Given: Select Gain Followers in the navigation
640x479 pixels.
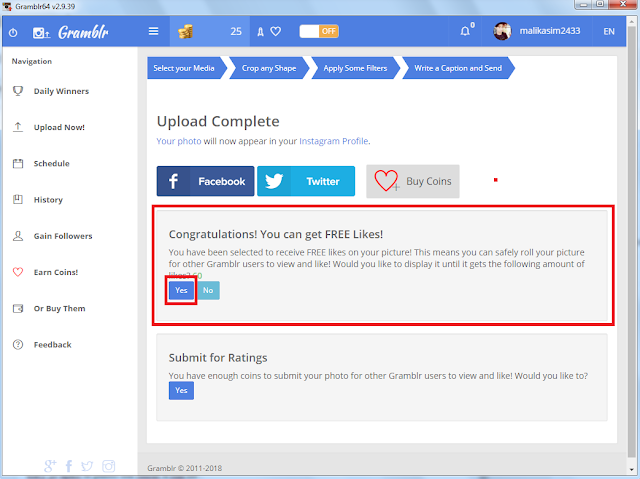Looking at the screenshot, I should (63, 236).
